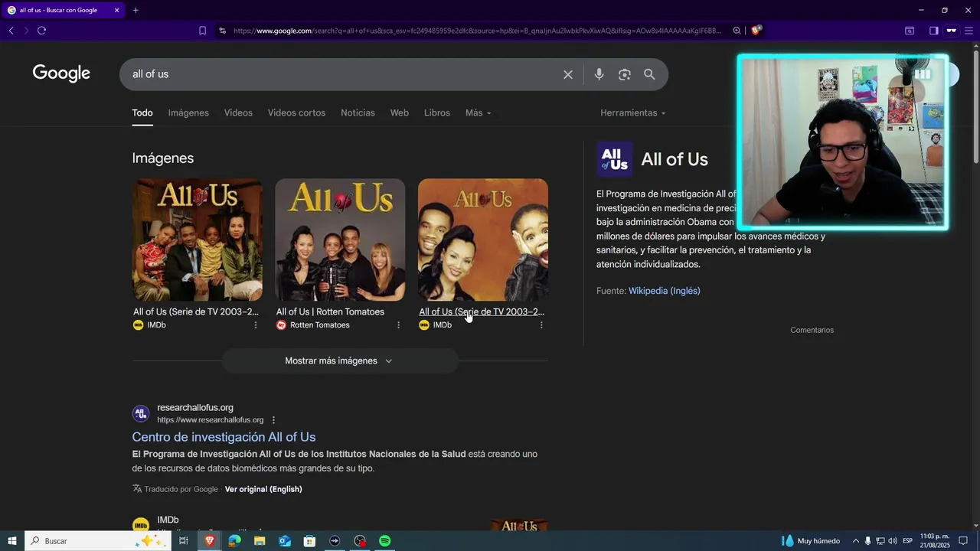Image resolution: width=980 pixels, height=551 pixels.
Task: Open the Brave Shields lion icon
Action: (x=756, y=31)
